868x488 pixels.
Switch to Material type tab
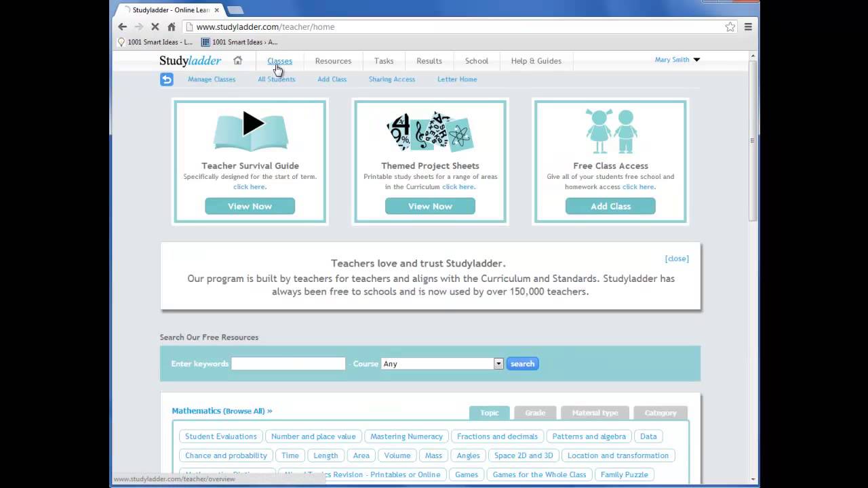(595, 413)
